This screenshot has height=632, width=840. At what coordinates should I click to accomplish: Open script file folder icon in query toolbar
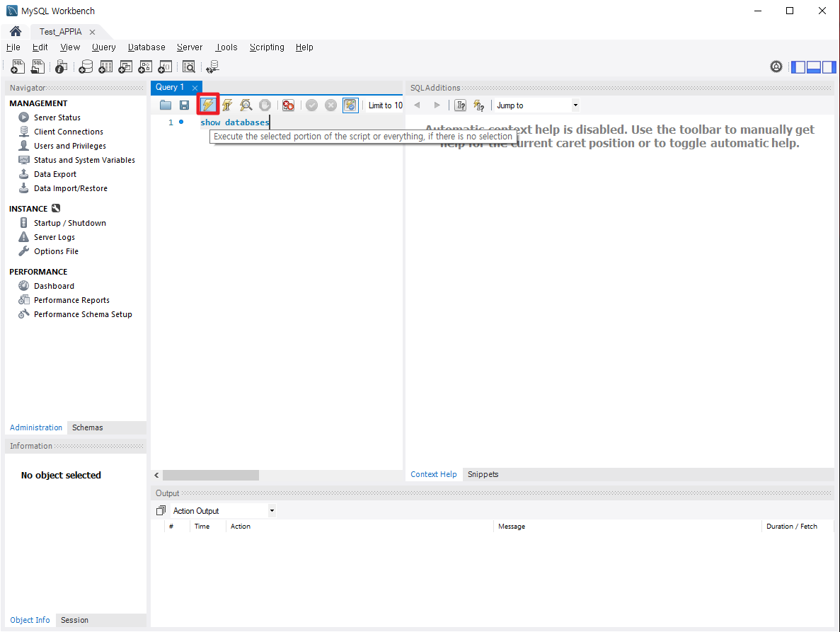pos(166,105)
